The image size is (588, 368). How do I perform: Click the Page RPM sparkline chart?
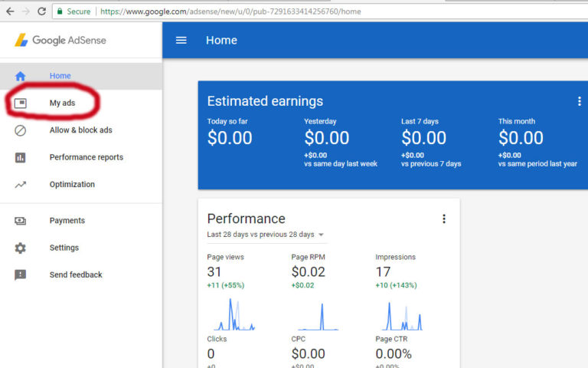coord(318,316)
